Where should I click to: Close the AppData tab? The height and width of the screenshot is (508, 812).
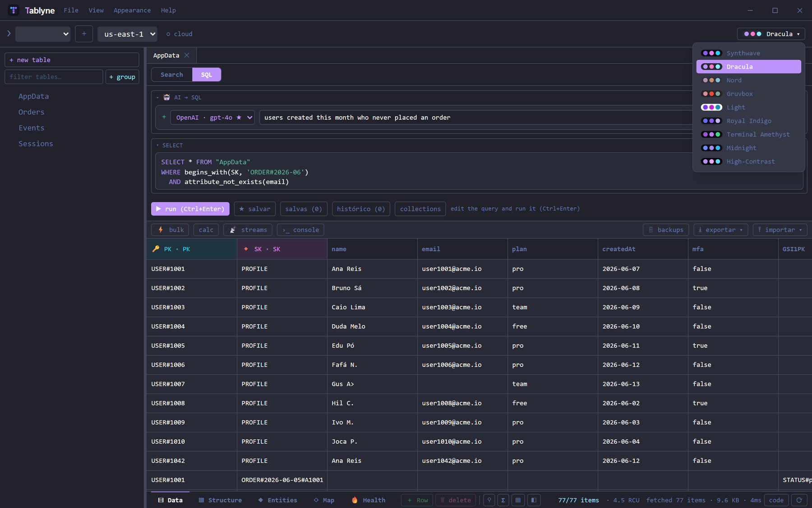click(187, 55)
